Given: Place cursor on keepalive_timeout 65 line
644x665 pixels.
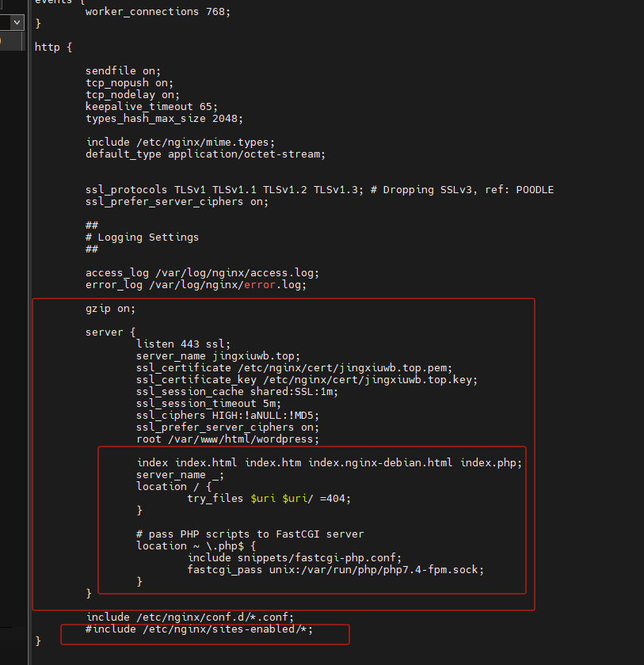Looking at the screenshot, I should (x=151, y=106).
